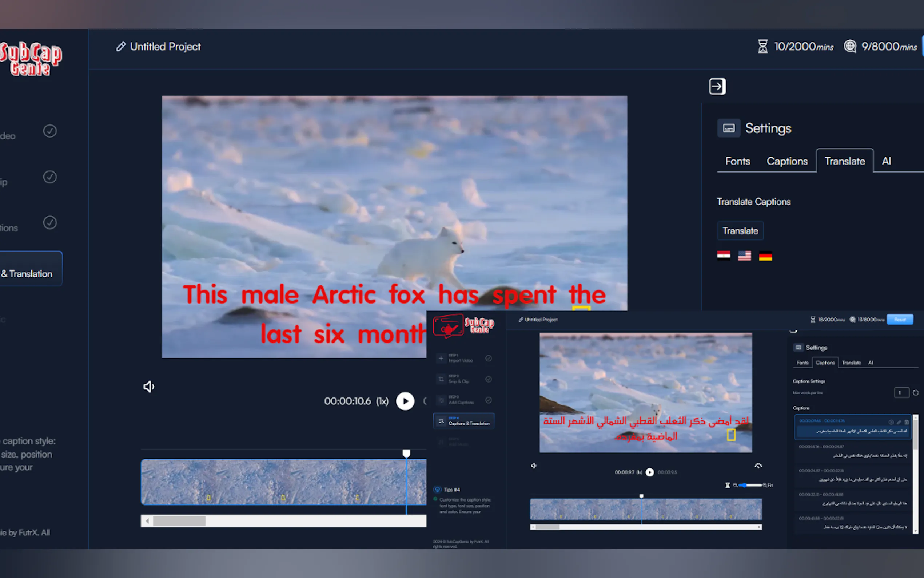
Task: Click the Max words per line input box
Action: pyautogui.click(x=901, y=393)
